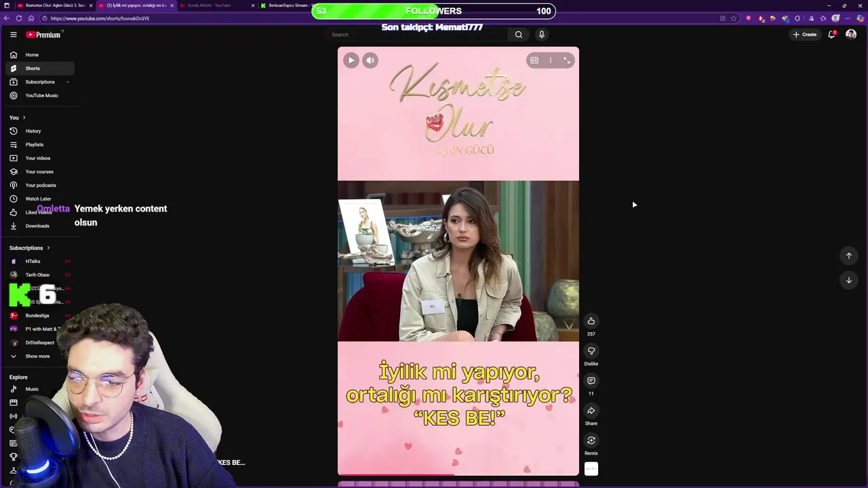
Task: Open the HTalks channel subscription
Action: (40, 261)
